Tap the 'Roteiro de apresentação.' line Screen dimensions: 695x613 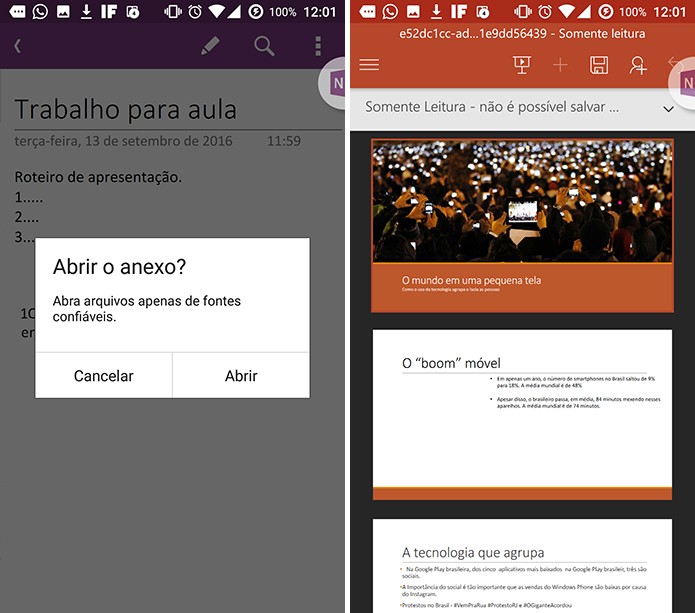pos(98,177)
